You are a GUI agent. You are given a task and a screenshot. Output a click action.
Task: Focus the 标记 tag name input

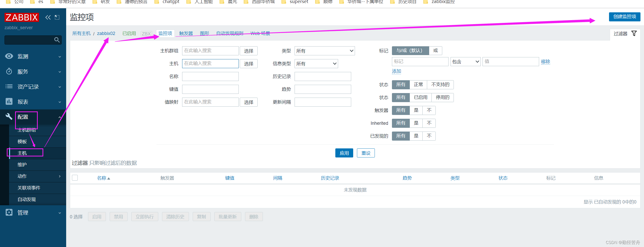coord(420,62)
